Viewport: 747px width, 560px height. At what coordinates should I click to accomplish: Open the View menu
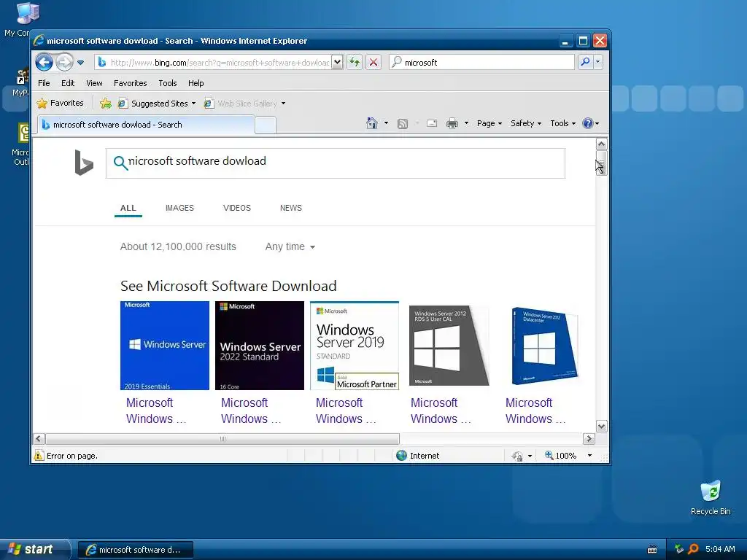click(94, 83)
